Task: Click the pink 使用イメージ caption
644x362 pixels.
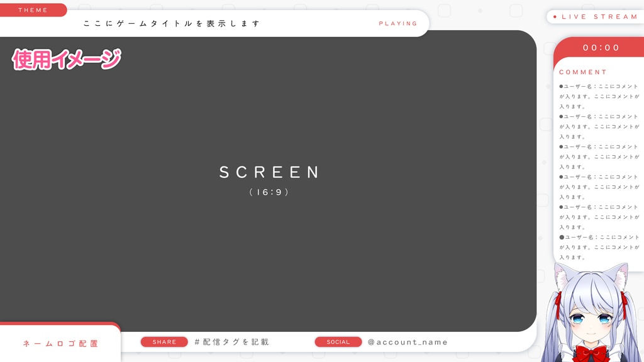Action: click(67, 59)
